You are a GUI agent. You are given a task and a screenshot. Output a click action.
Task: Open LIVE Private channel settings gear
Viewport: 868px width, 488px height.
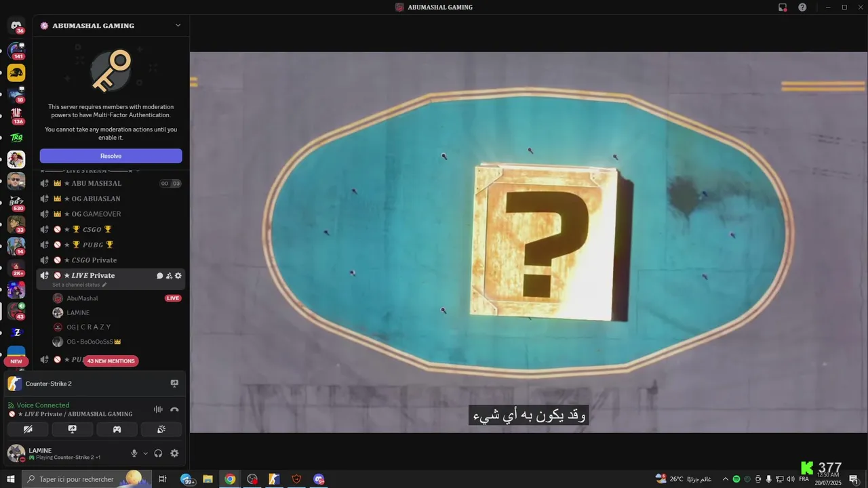click(x=178, y=276)
